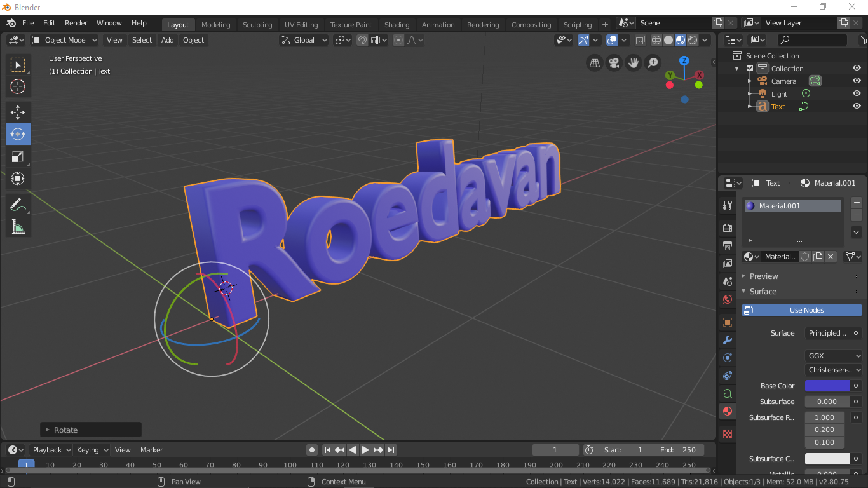Select the Rotate tool in the toolbar
Viewport: 868px width, 488px height.
click(x=18, y=134)
